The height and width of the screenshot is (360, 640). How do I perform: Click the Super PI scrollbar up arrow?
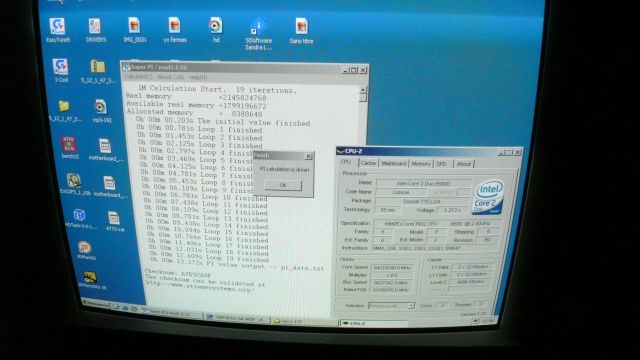pos(362,90)
